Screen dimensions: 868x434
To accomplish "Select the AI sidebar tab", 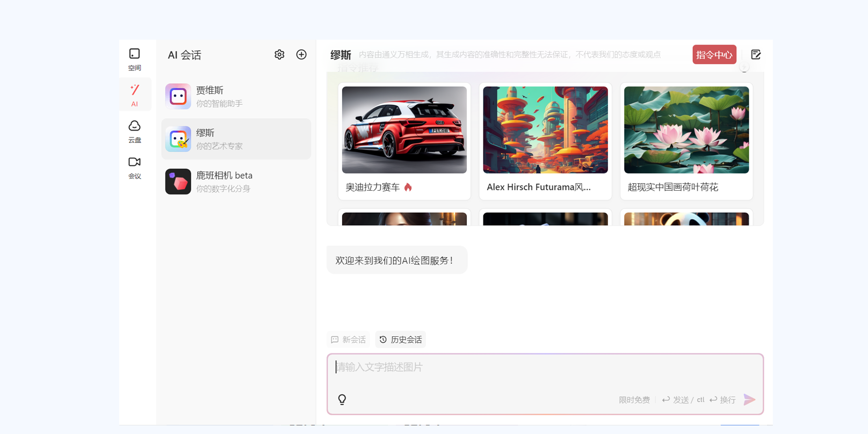I will [x=134, y=95].
